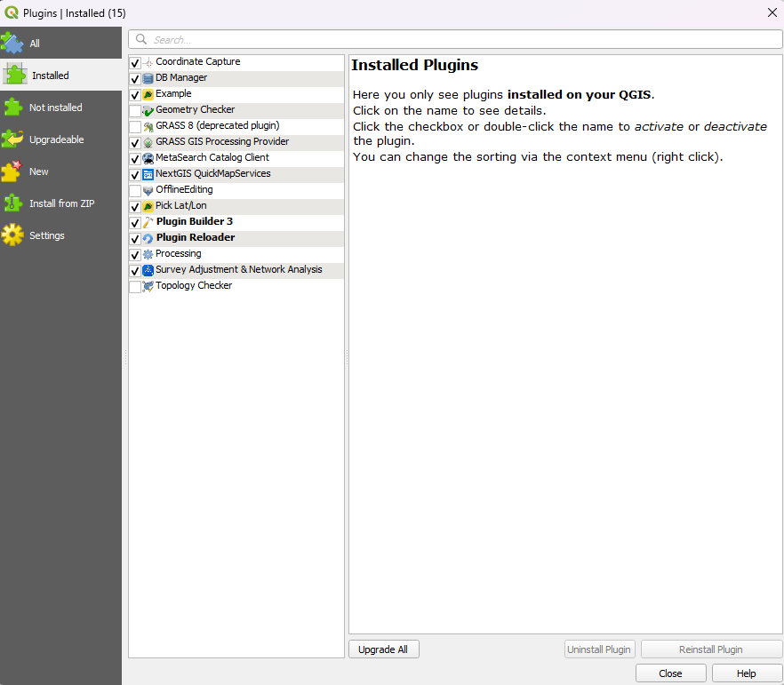Uncheck the GRASS GIS Processing Provider checkbox
Image resolution: width=784 pixels, height=685 pixels.
click(135, 143)
